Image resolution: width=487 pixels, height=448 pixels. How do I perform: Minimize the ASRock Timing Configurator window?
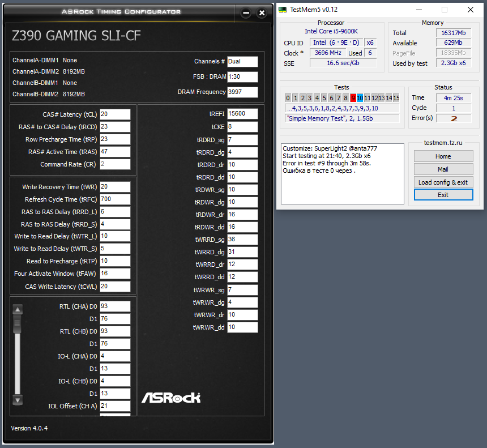click(246, 13)
